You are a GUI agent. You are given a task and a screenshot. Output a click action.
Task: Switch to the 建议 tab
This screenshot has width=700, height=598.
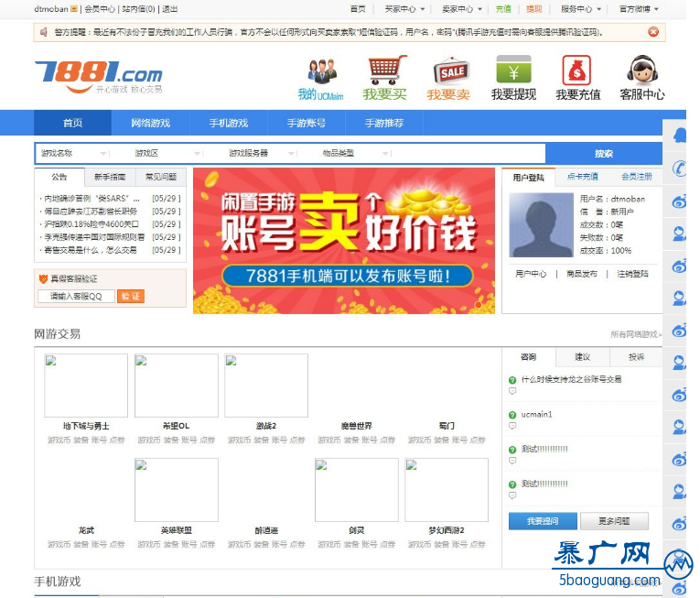point(583,357)
